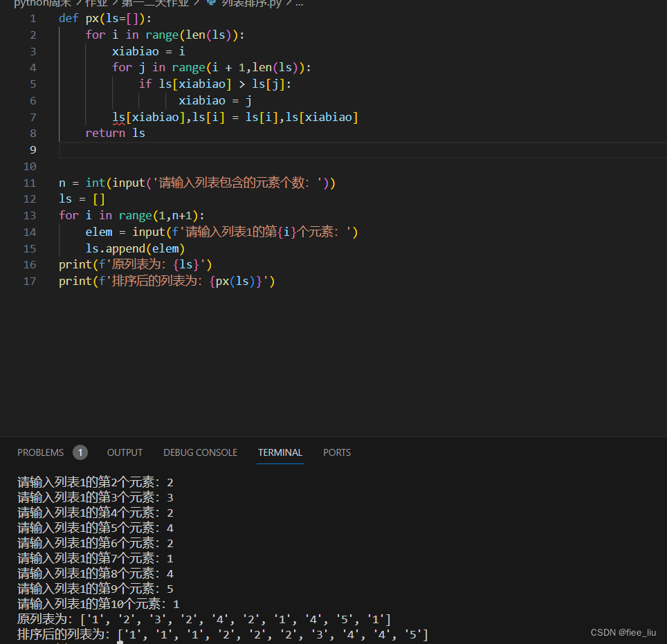This screenshot has width=667, height=644.
Task: Click the print 原列表为 statement on line 16
Action: (136, 264)
